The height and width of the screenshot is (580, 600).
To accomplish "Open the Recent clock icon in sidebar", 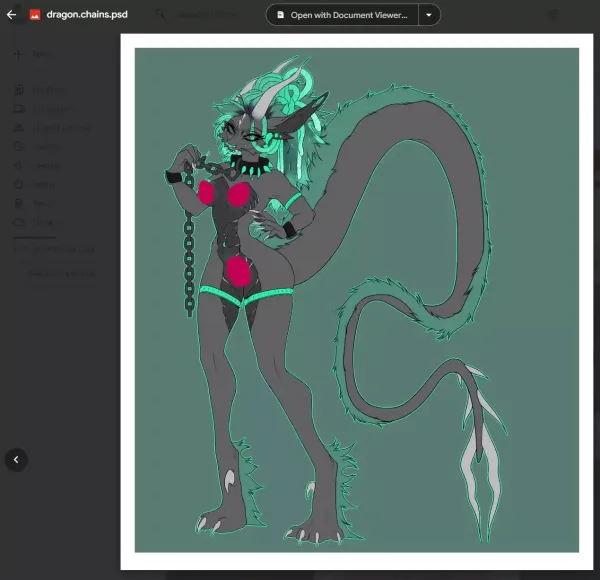I will click(x=20, y=147).
